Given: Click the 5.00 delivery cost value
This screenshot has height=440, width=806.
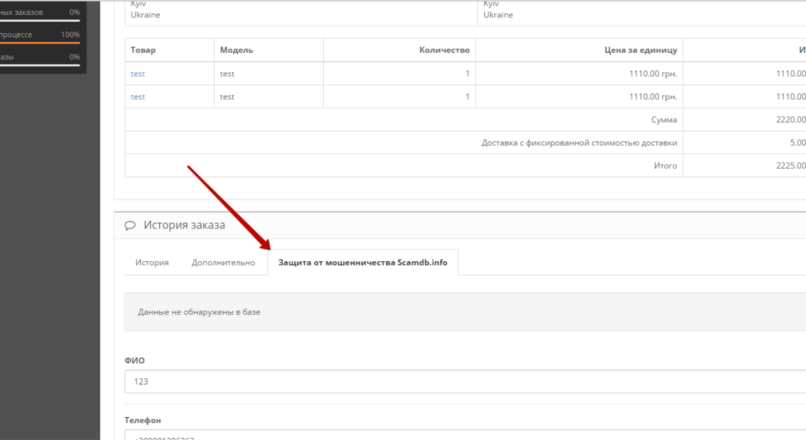Looking at the screenshot, I should point(798,143).
